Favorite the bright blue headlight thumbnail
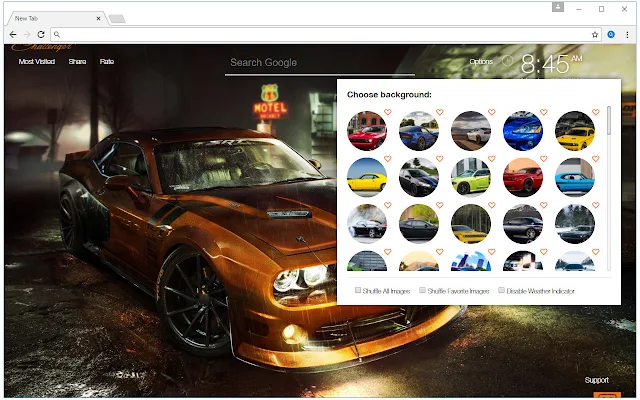Viewport: 640px width, 400px height. pos(544,112)
